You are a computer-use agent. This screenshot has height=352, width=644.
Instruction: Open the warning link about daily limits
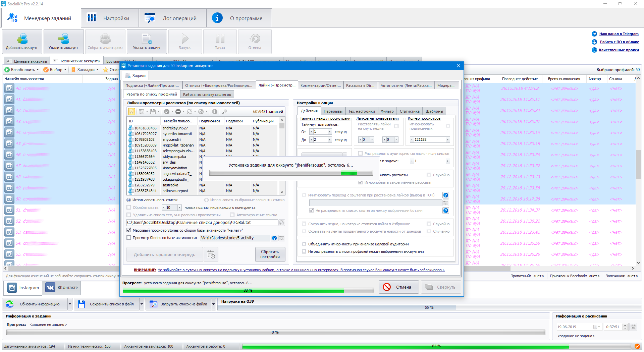301,270
